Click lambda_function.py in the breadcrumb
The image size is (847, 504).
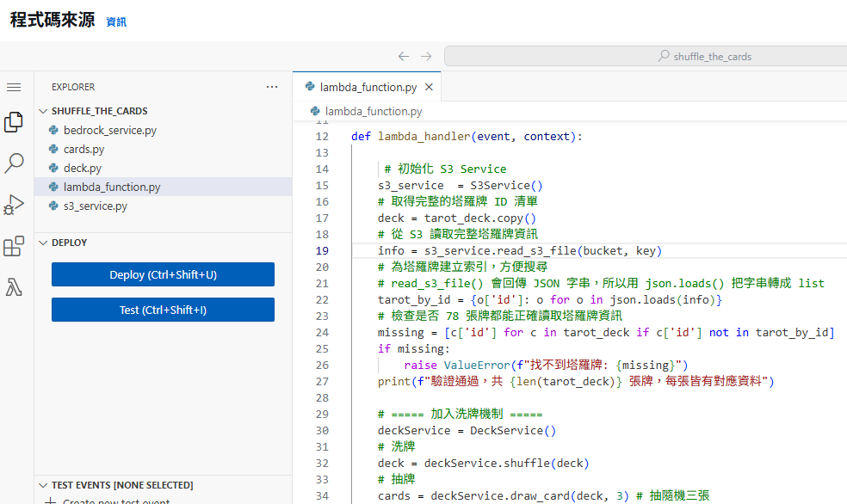(x=374, y=111)
